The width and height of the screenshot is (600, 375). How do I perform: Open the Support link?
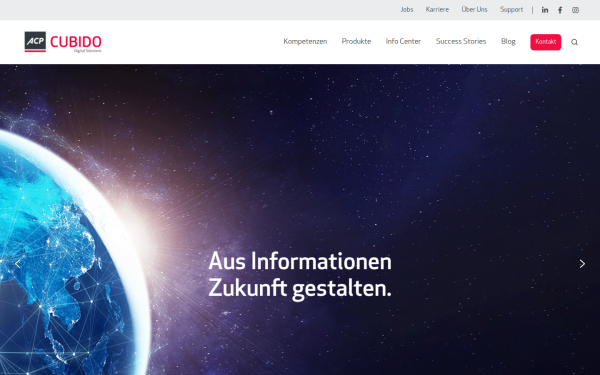pos(511,10)
